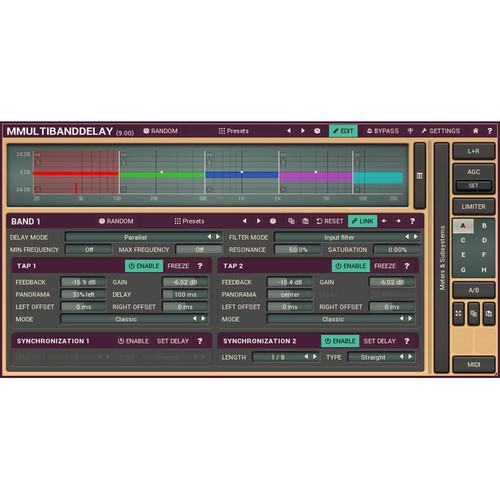This screenshot has width=500, height=500.
Task: Click the copy icon below A/B
Action: click(x=474, y=314)
